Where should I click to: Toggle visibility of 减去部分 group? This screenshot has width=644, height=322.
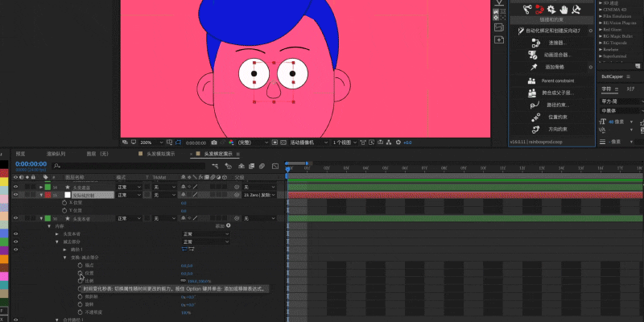pyautogui.click(x=16, y=242)
